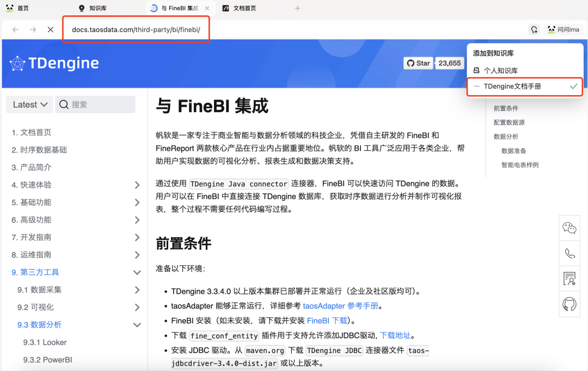Screen dimensions: 588x371
Task: Open 8. 运维指南 in sidebar
Action: 31,255
